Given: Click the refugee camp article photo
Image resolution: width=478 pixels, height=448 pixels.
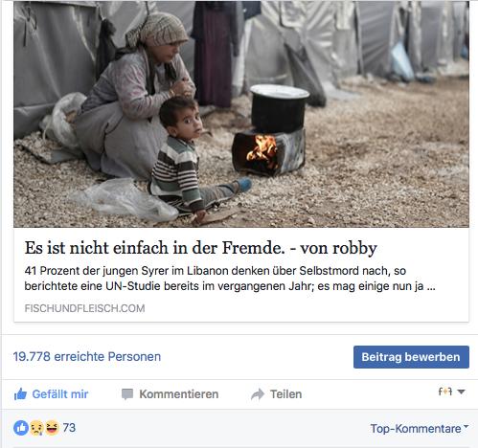Looking at the screenshot, I should [241, 114].
